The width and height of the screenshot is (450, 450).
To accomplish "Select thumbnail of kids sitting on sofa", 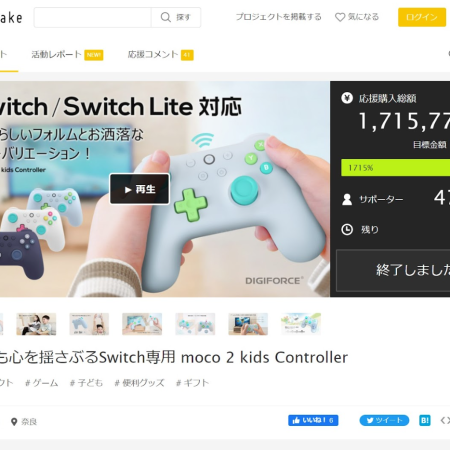I will pyautogui.click(x=36, y=324).
